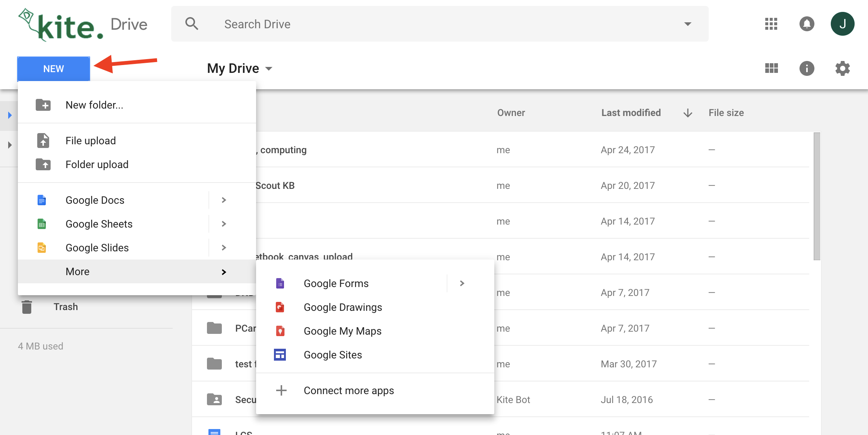Image resolution: width=868 pixels, height=435 pixels.
Task: Open the J account avatar
Action: (842, 24)
